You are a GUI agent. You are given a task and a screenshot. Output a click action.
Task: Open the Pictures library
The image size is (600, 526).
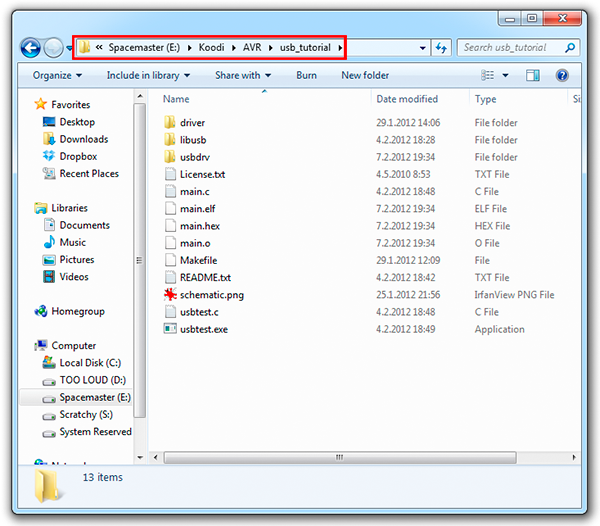[x=77, y=260]
